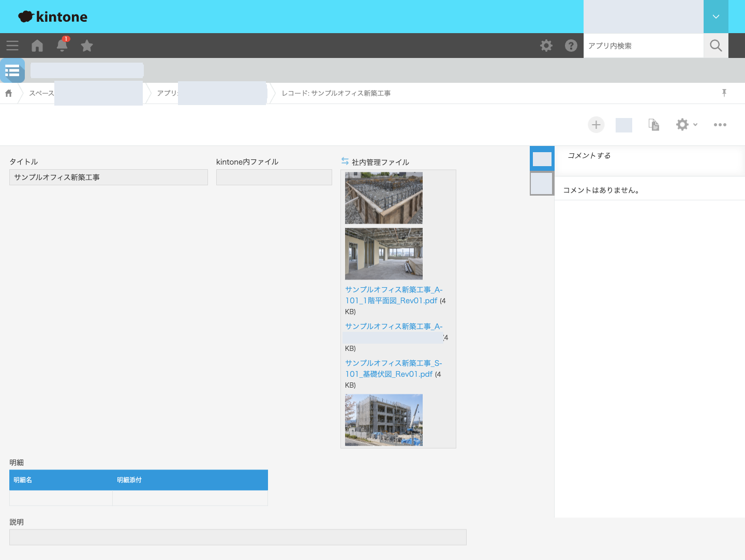Click the swap-arrows icon beside 社内管理ファイル

(345, 161)
